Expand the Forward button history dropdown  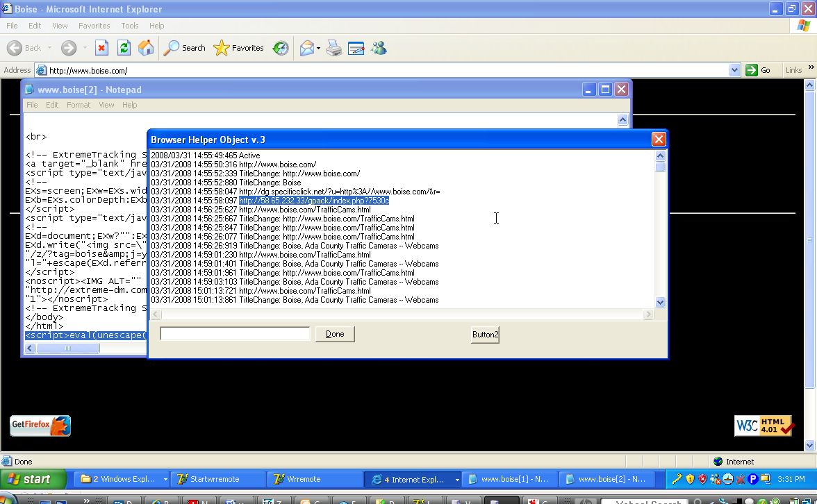coord(85,48)
